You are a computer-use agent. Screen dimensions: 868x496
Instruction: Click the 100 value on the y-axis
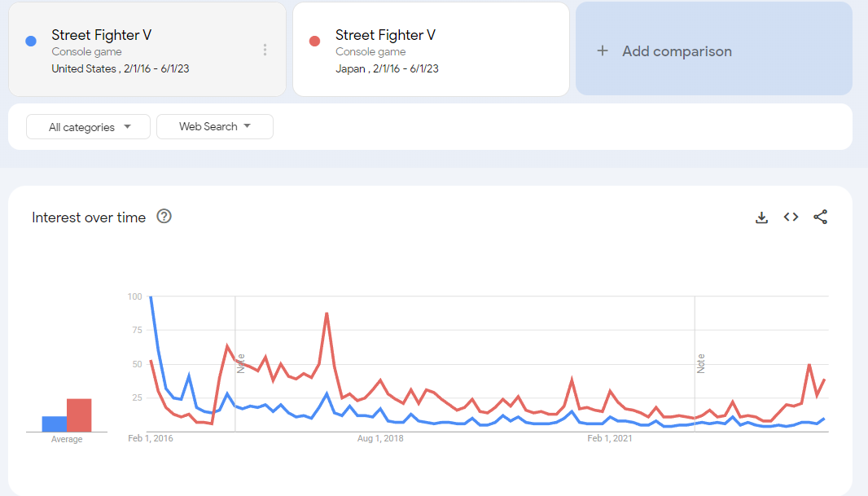click(134, 296)
